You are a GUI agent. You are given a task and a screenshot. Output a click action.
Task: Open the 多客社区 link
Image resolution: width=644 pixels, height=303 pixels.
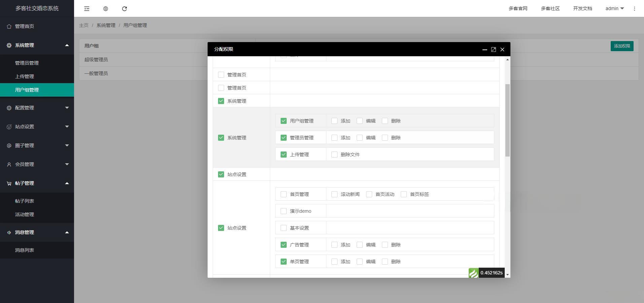coord(550,9)
